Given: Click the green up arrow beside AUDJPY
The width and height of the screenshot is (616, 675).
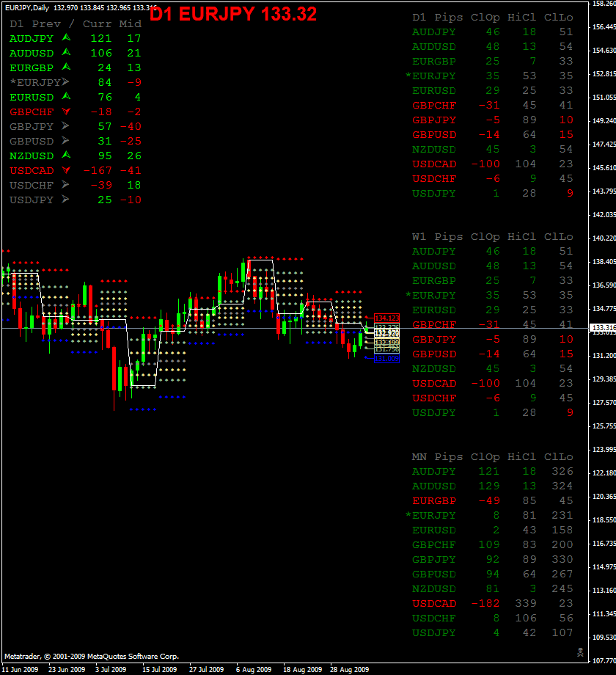Looking at the screenshot, I should pyautogui.click(x=66, y=38).
